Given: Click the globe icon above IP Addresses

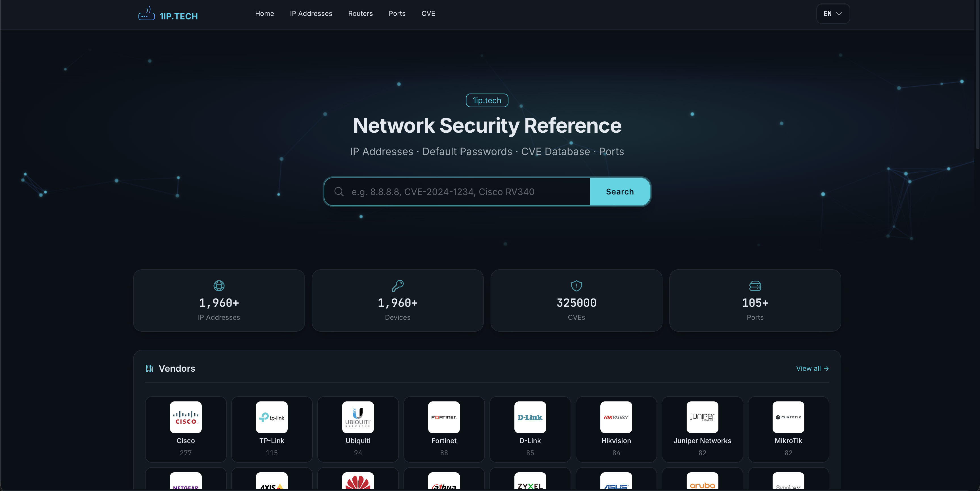Looking at the screenshot, I should (219, 285).
